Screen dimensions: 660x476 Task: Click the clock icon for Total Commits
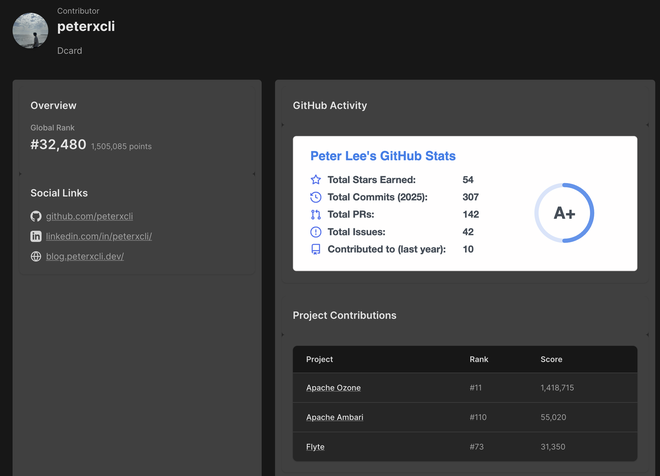[316, 197]
